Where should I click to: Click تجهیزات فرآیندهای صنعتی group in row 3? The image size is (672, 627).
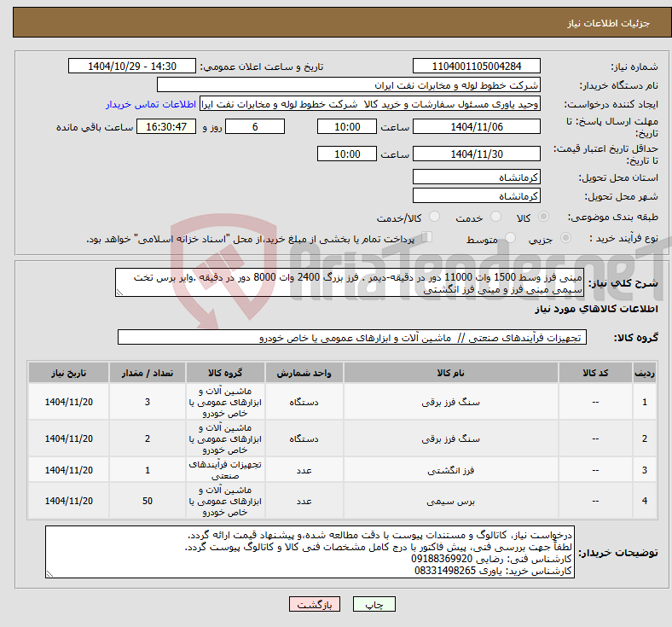[x=225, y=470]
